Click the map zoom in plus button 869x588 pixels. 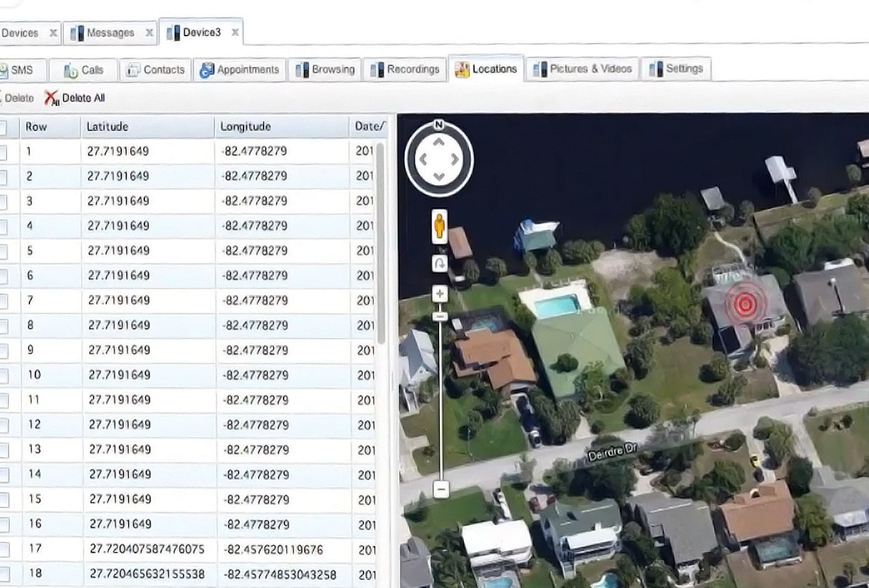click(440, 293)
